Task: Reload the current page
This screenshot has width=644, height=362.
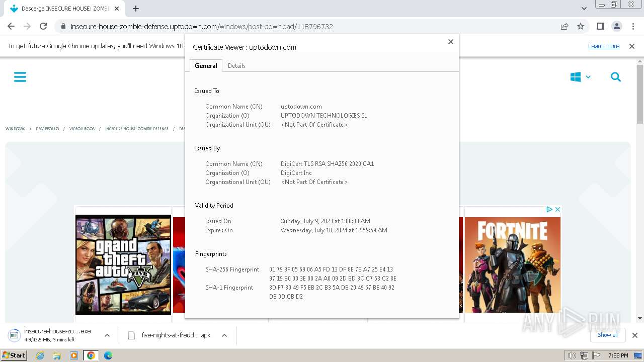Action: point(43,26)
